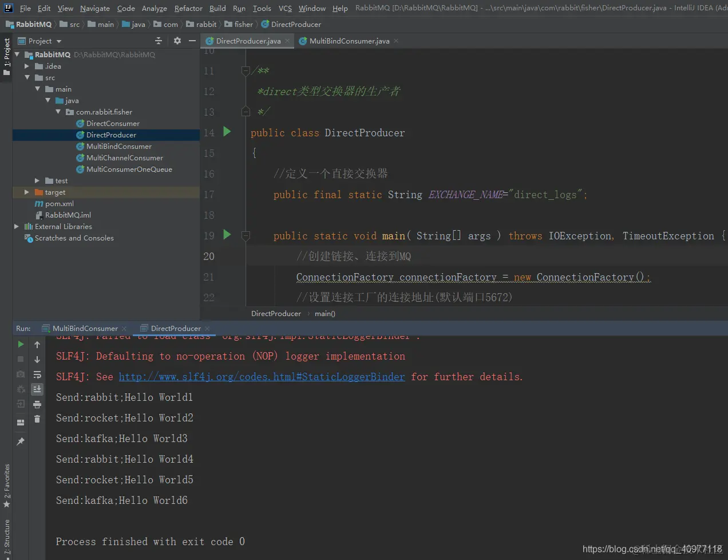728x560 pixels.
Task: Open the Build menu
Action: click(217, 8)
